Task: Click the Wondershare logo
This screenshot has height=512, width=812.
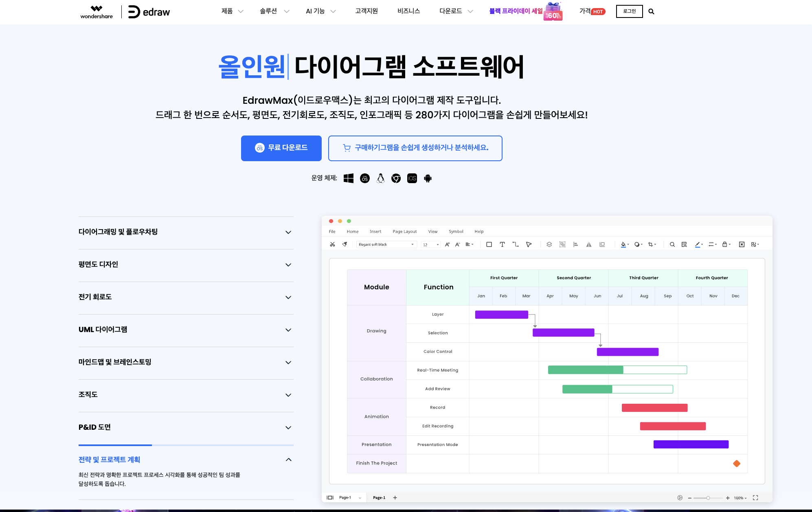Action: [97, 12]
